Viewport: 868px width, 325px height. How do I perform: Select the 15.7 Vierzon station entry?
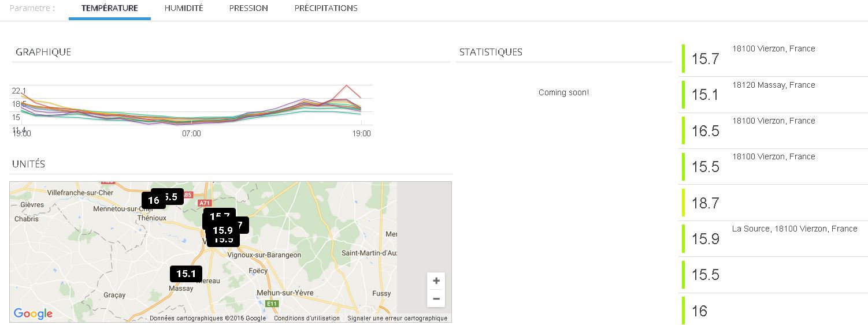point(773,58)
